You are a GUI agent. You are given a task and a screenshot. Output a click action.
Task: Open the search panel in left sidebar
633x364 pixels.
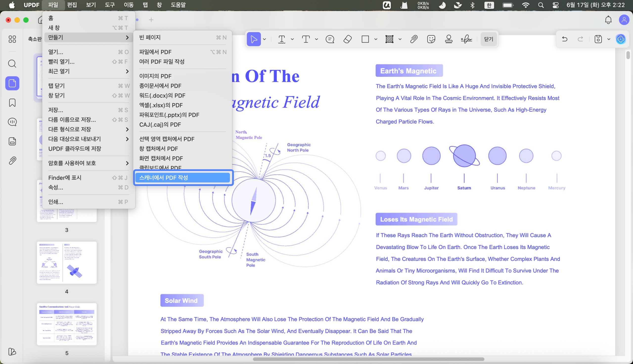click(12, 64)
